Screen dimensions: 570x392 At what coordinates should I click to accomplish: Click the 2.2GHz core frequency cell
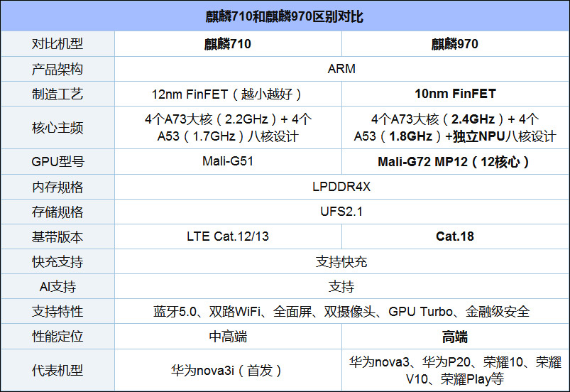tap(228, 128)
